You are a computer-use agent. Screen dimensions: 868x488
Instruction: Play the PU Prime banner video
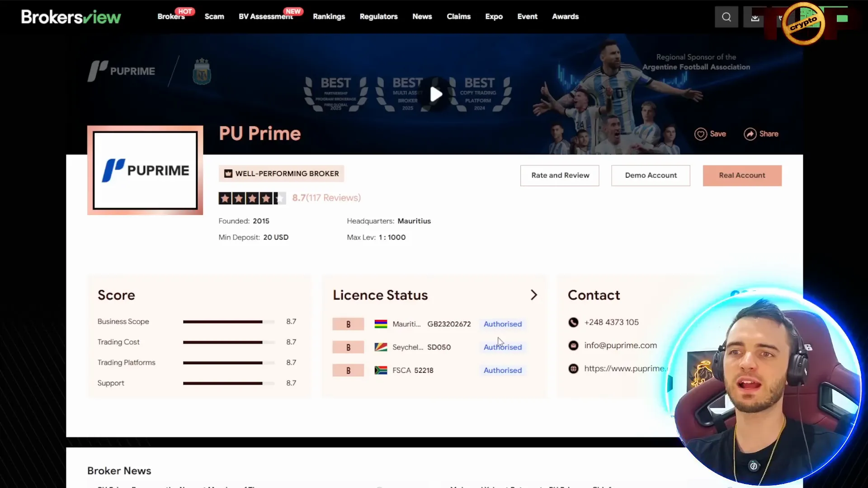tap(436, 94)
